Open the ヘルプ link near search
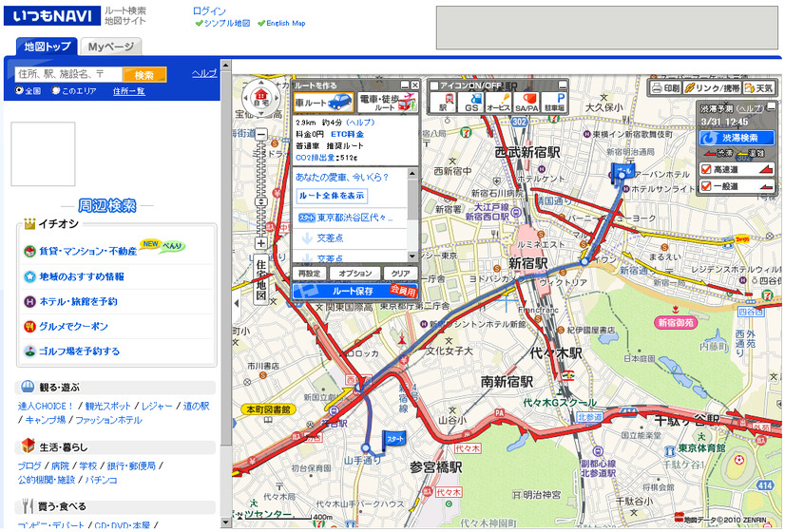The height and width of the screenshot is (532, 785). pyautogui.click(x=204, y=73)
